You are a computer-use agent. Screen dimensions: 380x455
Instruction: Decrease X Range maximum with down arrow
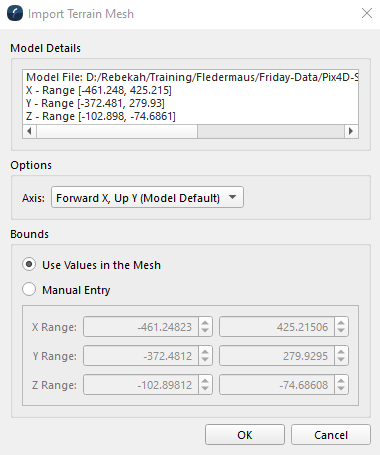click(341, 331)
